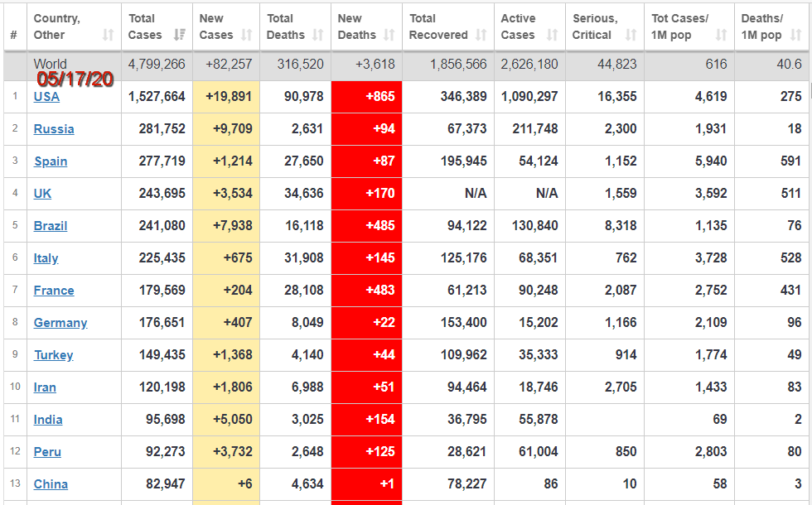Screen dimensions: 812x505
Task: Click the Spain link
Action: [x=51, y=161]
